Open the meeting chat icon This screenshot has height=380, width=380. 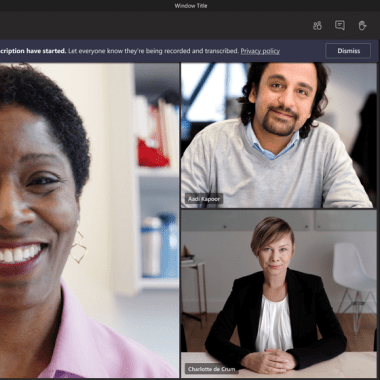click(x=340, y=25)
